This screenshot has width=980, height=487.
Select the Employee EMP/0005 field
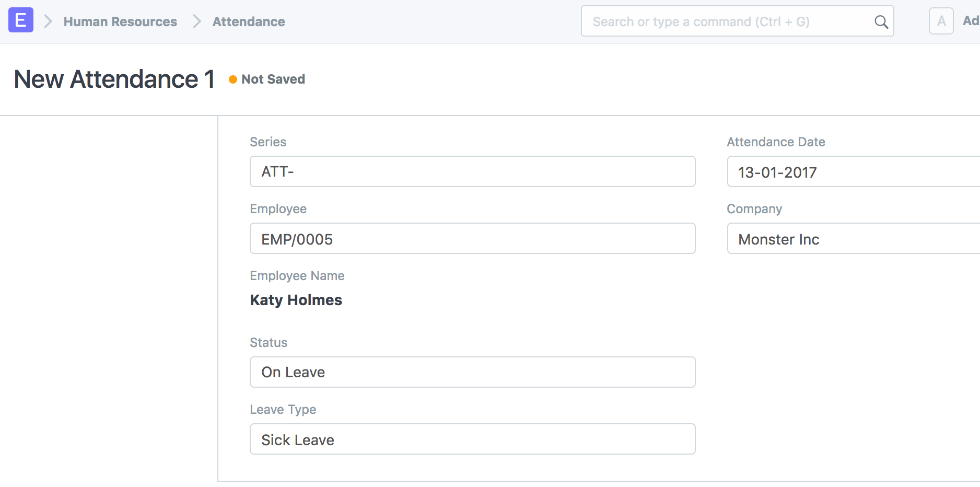point(472,238)
